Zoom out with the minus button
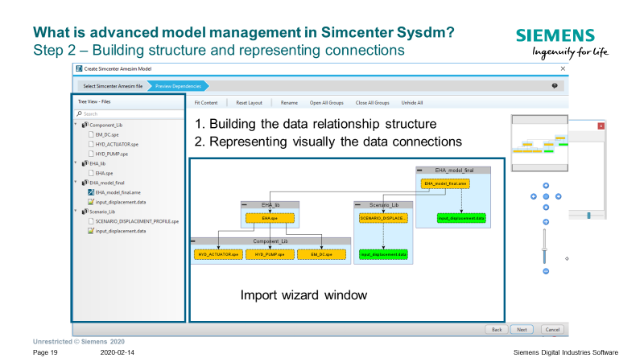The image size is (644, 362). 546,271
